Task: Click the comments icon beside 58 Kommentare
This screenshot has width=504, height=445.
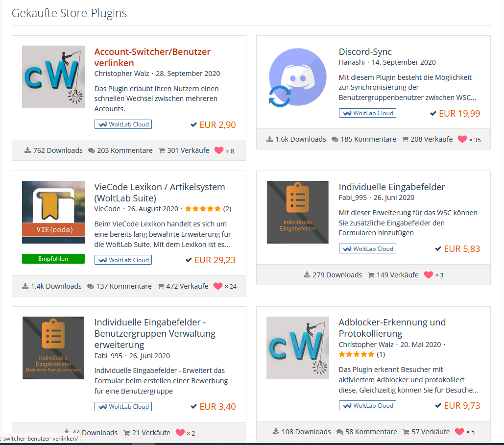Action: coord(340,432)
